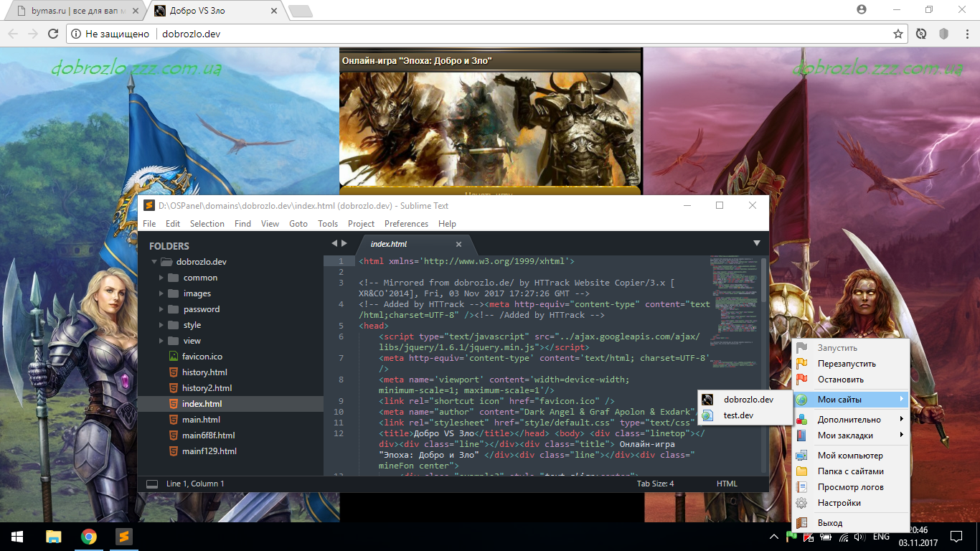Open Мои сайты submenu in OSPanel menu
Image resolution: width=980 pixels, height=551 pixels.
click(x=851, y=400)
